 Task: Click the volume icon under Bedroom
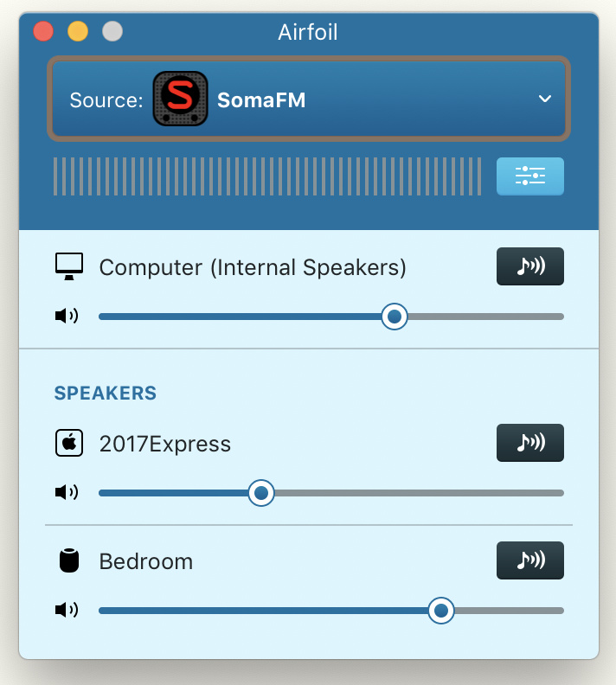click(67, 610)
